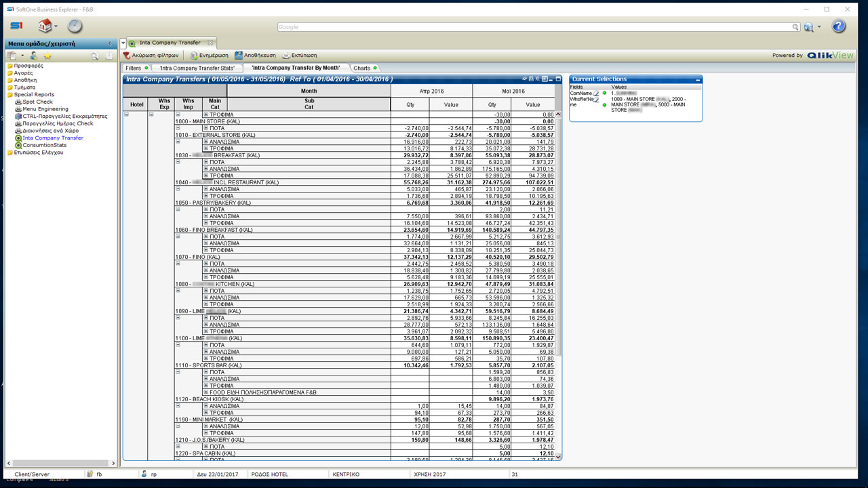Click the Αποθήκευση button label
Image resolution: width=868 pixels, height=488 pixels.
(260, 56)
